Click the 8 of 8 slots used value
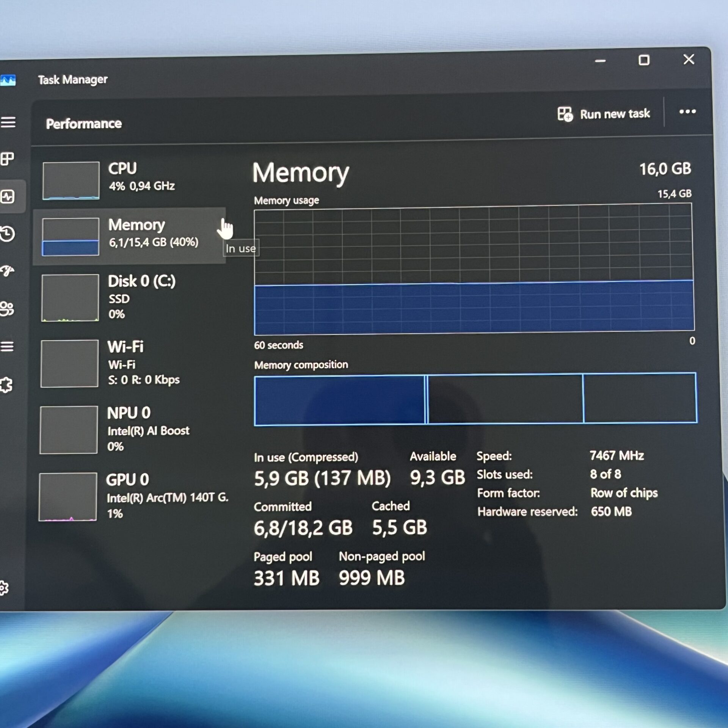This screenshot has height=728, width=728. [606, 474]
